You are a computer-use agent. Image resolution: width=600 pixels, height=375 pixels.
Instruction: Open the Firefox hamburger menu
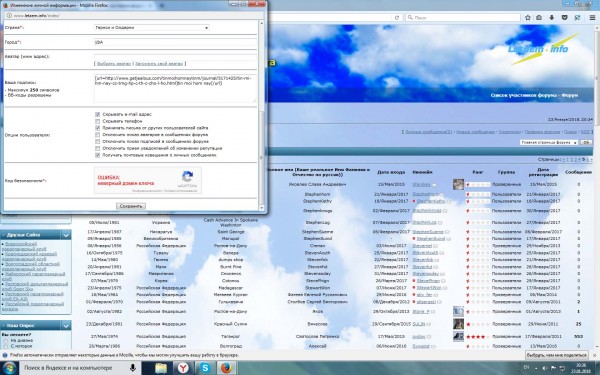[592, 18]
